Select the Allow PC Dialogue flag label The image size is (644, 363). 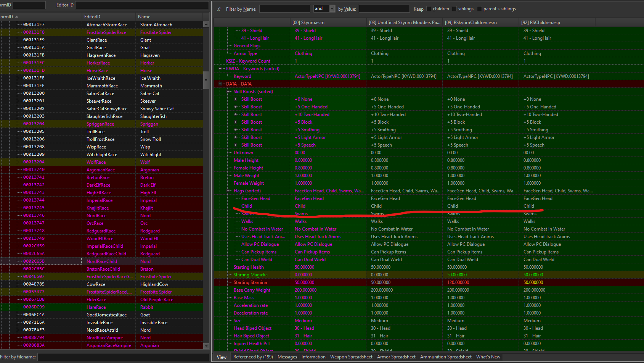click(x=260, y=244)
